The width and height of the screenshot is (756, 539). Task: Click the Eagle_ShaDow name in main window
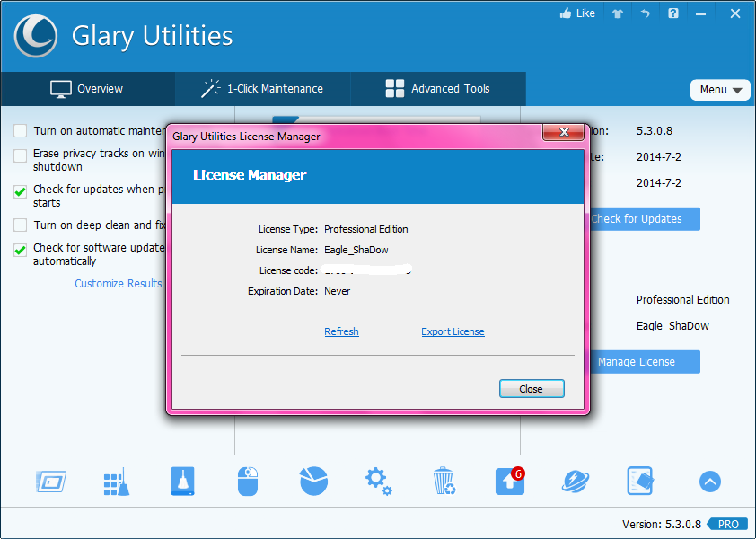tap(672, 326)
